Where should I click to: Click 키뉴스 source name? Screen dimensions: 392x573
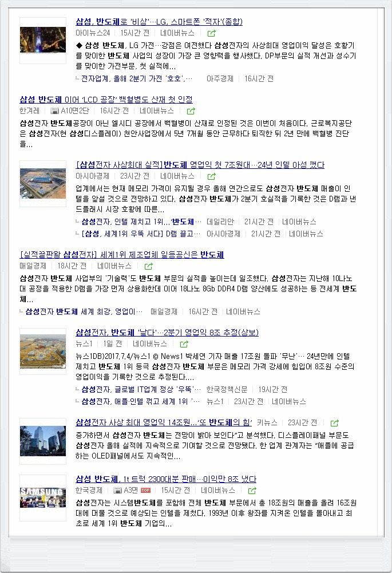click(x=267, y=423)
